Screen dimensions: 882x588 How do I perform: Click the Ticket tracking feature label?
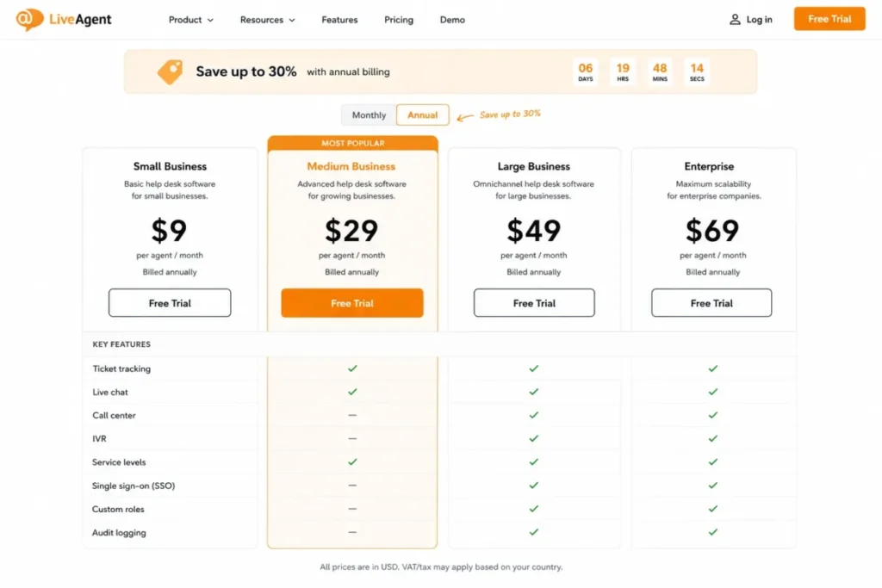(121, 368)
